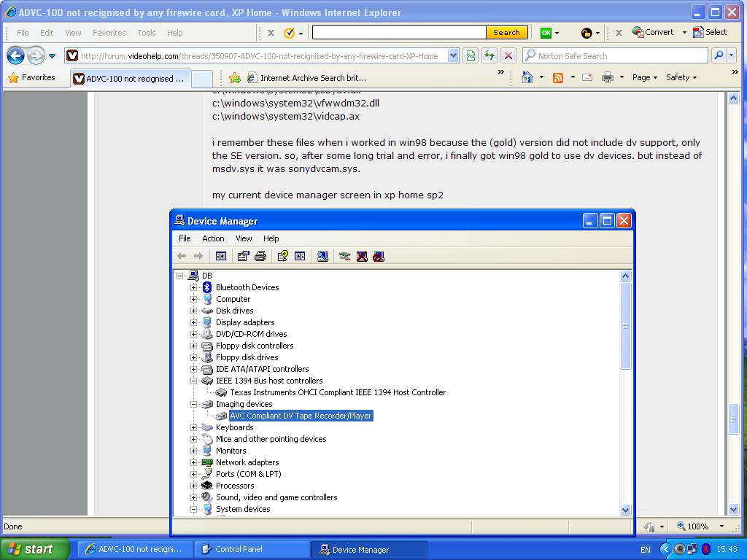747x560 pixels.
Task: Click Read mail icon in command bar
Action: coord(587,77)
